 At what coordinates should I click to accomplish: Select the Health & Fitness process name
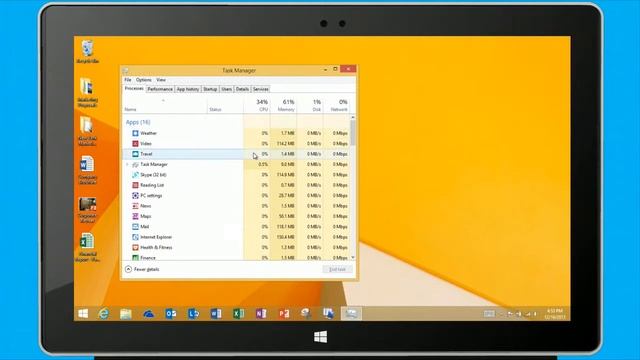(156, 247)
